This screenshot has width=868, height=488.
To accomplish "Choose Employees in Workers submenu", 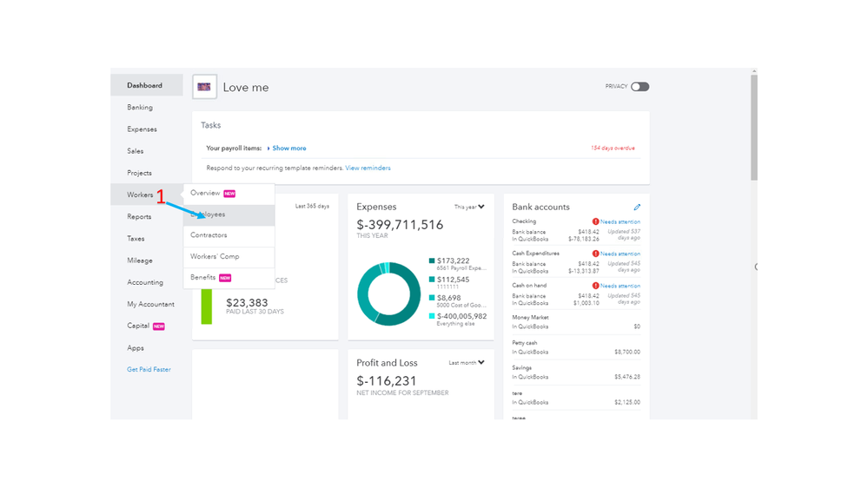I will coord(229,214).
